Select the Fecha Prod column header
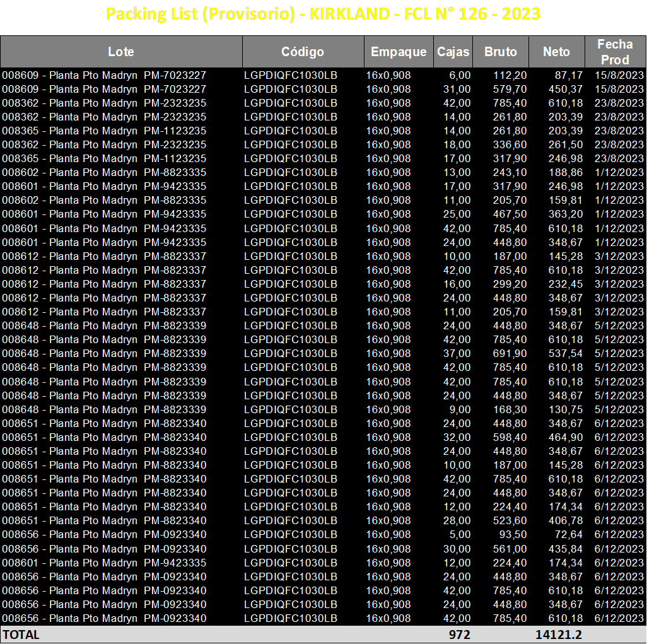This screenshot has height=644, width=647. point(615,52)
